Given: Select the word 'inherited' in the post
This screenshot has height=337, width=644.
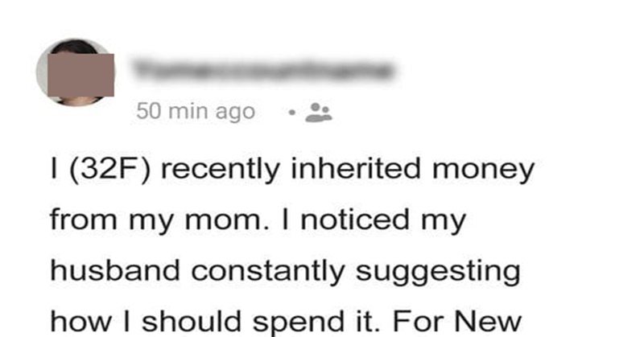Looking at the screenshot, I should click(356, 168).
